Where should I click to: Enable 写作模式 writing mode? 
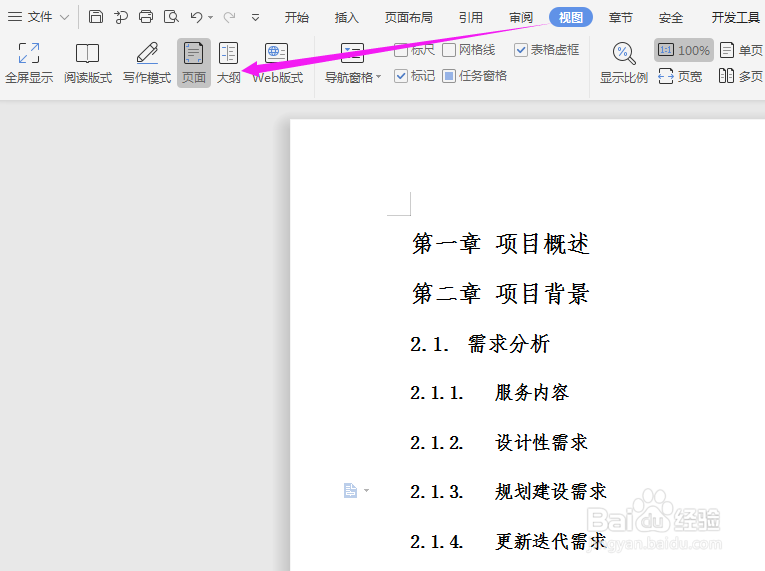[x=147, y=62]
